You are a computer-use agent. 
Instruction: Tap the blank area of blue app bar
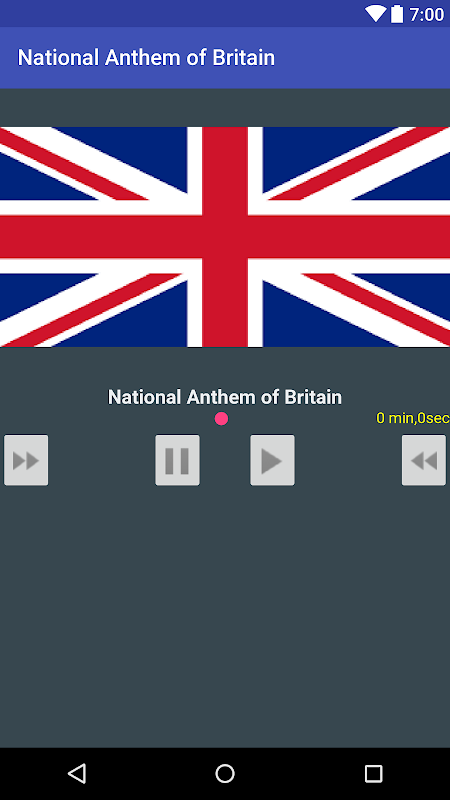tap(362, 58)
